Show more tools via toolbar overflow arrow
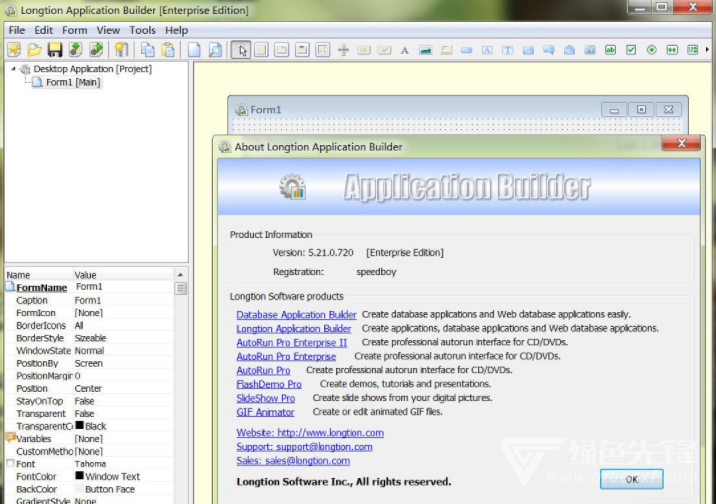The height and width of the screenshot is (504, 716). coord(709,49)
